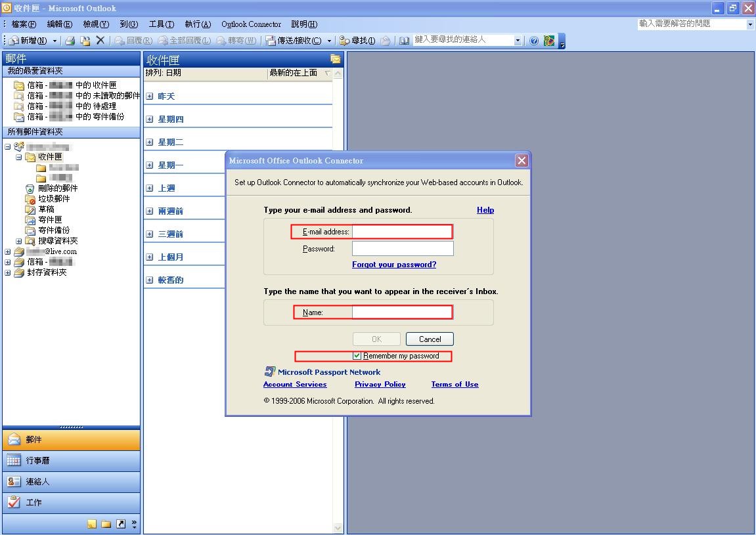The height and width of the screenshot is (535, 756).
Task: Click the Reply (回覆) toolbar button
Action: tap(133, 41)
